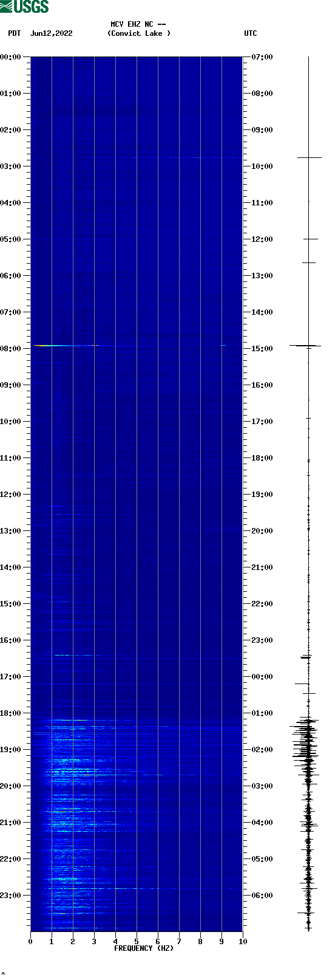Click the 'PDT' timezone label

(x=15, y=33)
